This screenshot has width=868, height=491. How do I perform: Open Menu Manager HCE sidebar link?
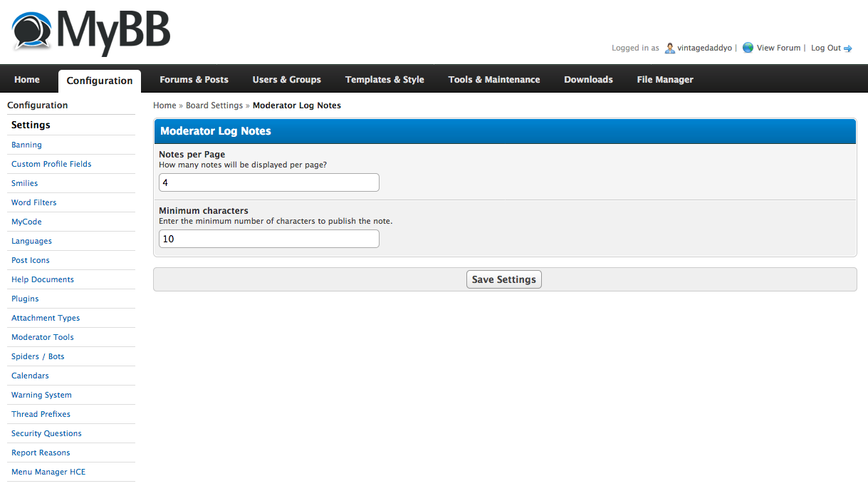(x=48, y=472)
